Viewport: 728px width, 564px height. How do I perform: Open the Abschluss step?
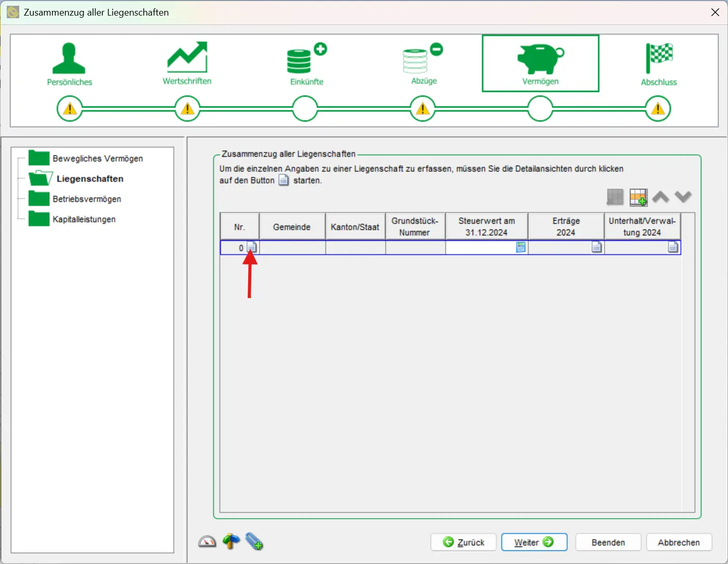coord(658,64)
